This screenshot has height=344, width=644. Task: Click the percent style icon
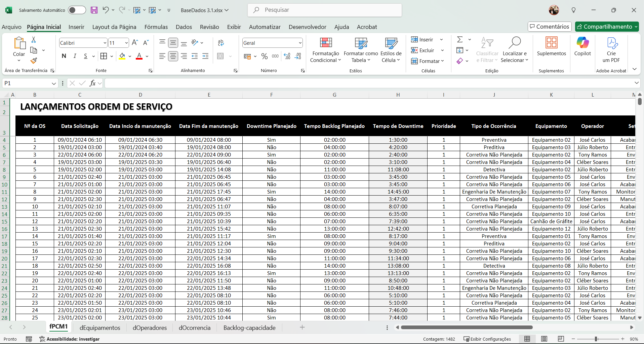point(265,57)
